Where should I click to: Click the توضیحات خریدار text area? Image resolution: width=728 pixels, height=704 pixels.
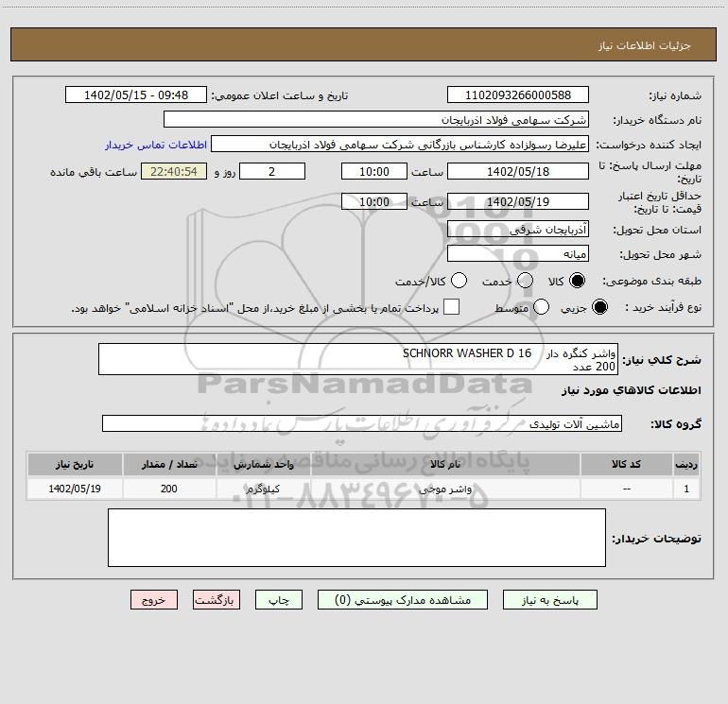click(356, 538)
